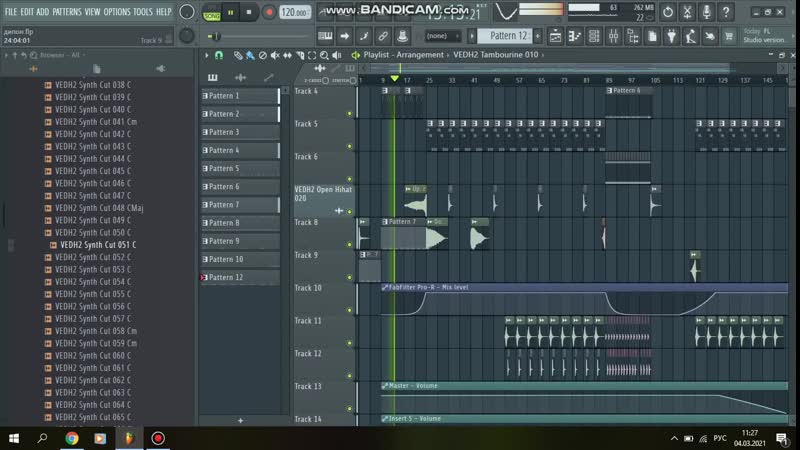This screenshot has height=450, width=800.
Task: Click the magnet snap icon in Playlist
Action: 219,55
